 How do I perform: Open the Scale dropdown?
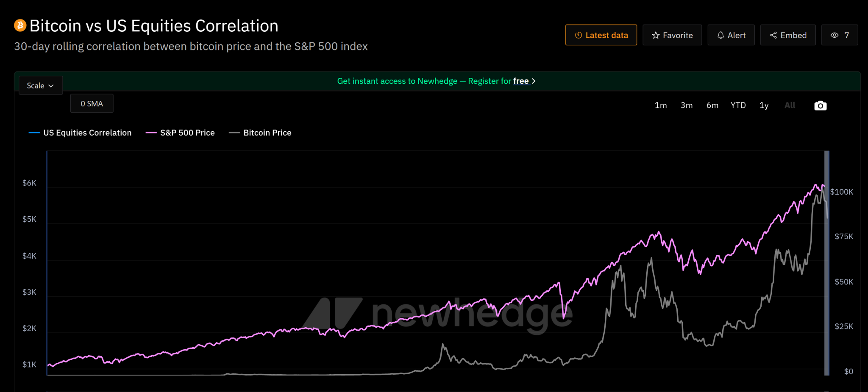(x=40, y=85)
